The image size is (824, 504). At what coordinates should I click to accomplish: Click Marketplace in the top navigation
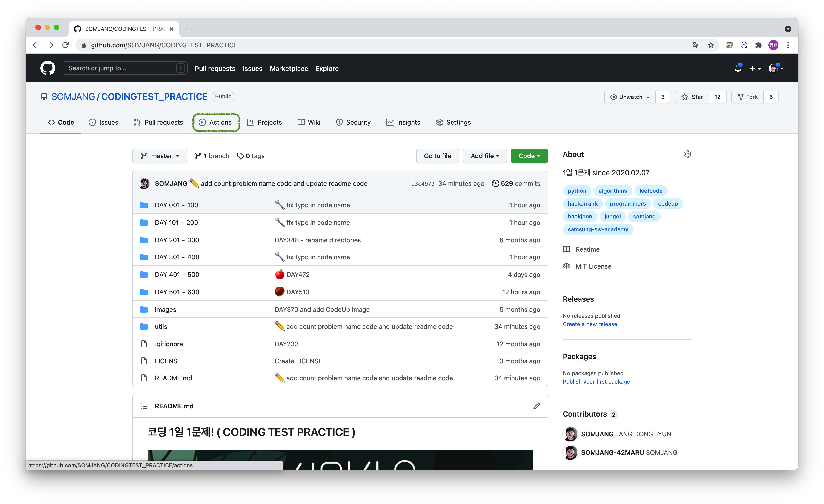coord(289,69)
